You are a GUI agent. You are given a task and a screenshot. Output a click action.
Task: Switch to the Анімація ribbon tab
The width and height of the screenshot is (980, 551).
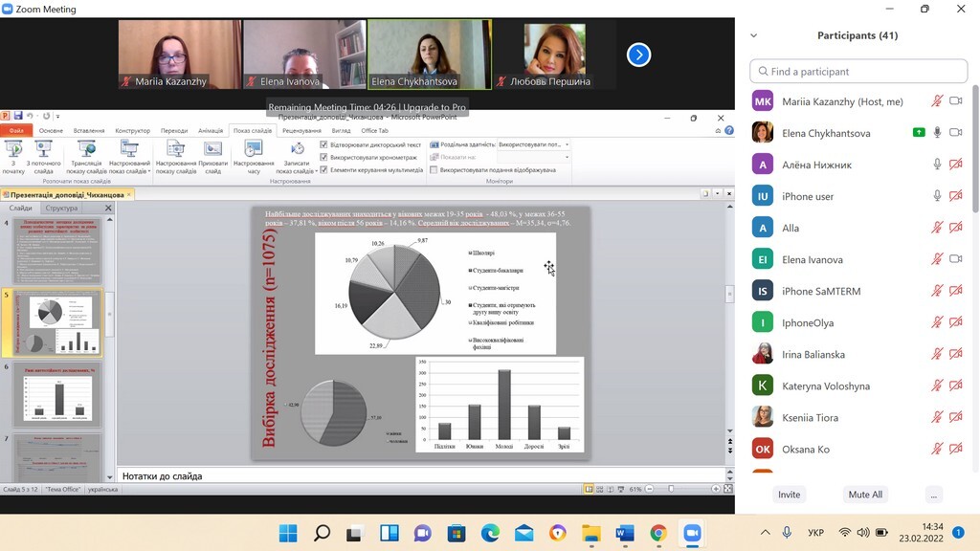pos(210,131)
